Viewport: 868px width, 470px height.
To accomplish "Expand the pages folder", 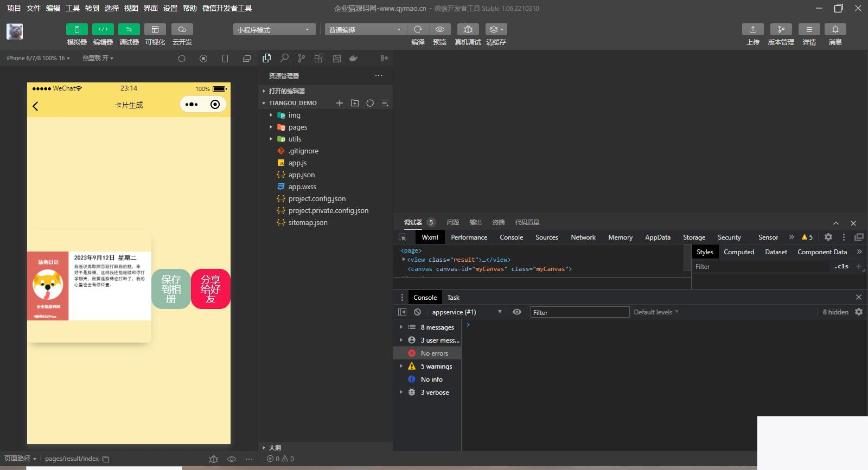I will click(x=297, y=127).
